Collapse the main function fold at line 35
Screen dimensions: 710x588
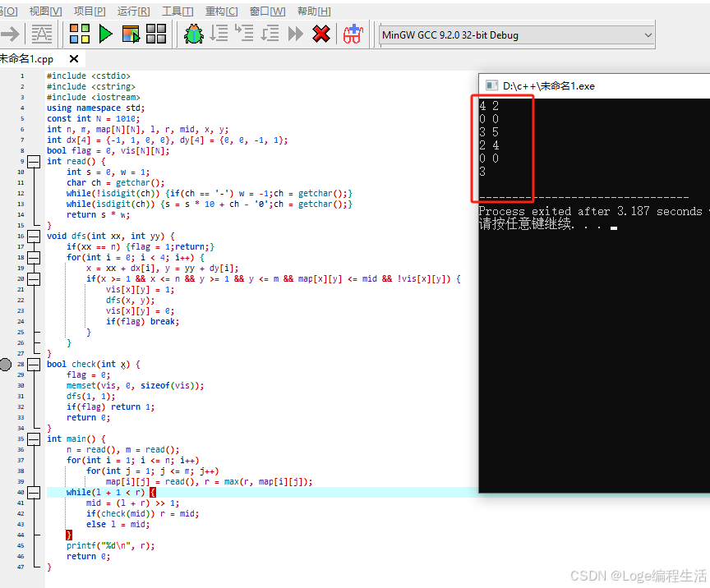34,439
